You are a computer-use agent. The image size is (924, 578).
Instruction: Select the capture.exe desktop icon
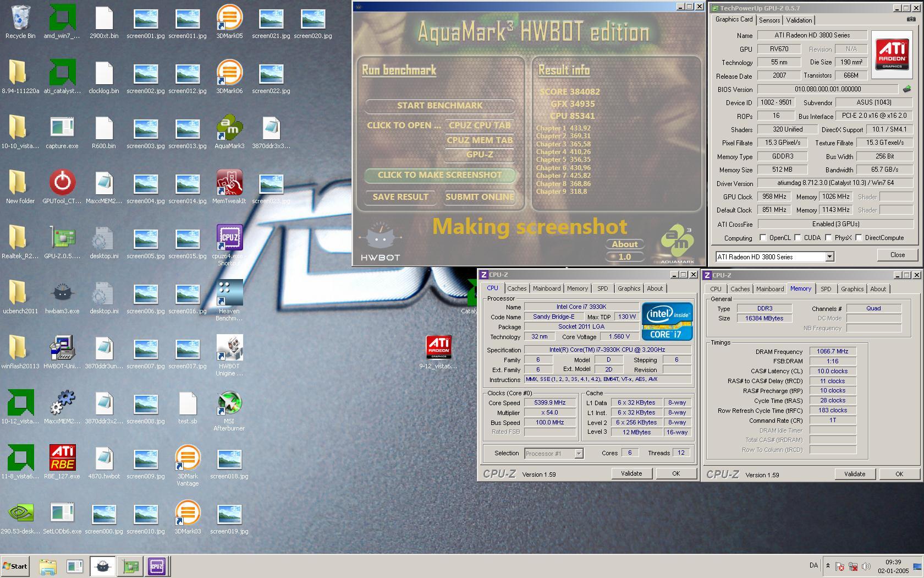tap(62, 132)
